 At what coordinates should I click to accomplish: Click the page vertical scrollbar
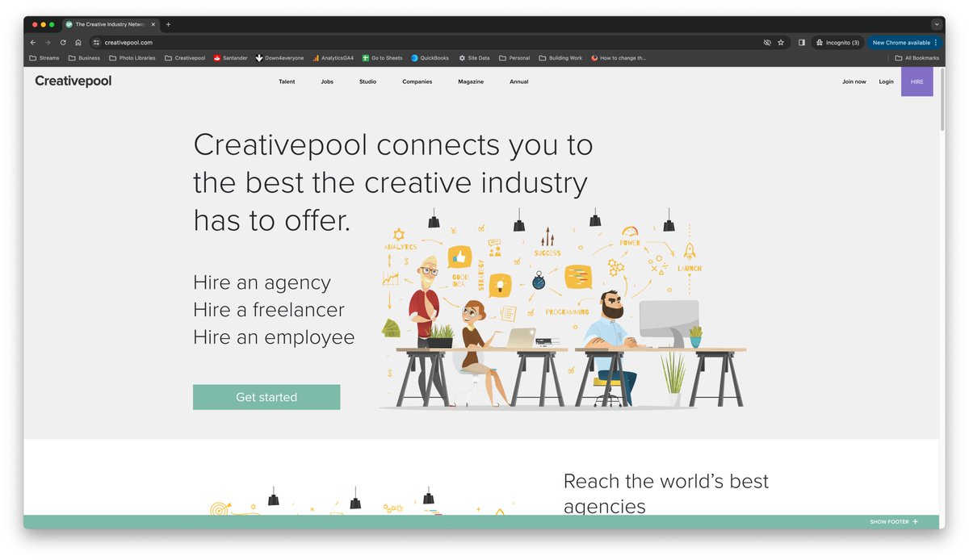pyautogui.click(x=942, y=98)
